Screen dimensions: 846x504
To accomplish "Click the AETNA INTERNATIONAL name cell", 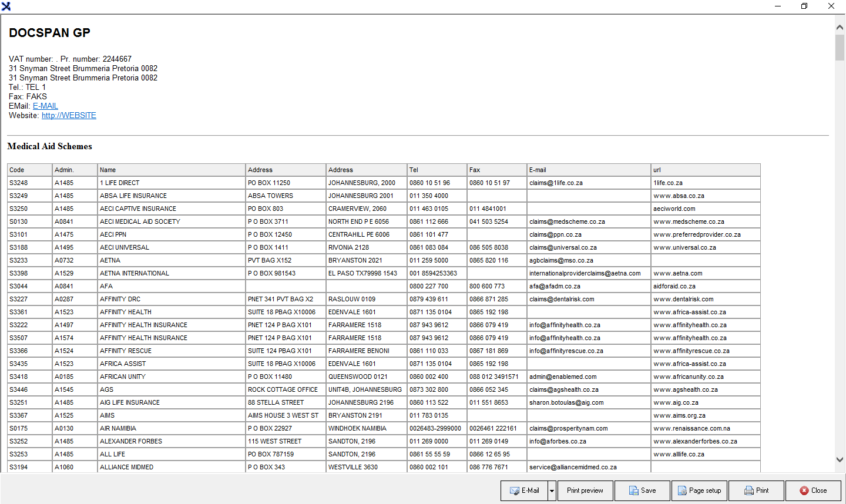I will 135,273.
